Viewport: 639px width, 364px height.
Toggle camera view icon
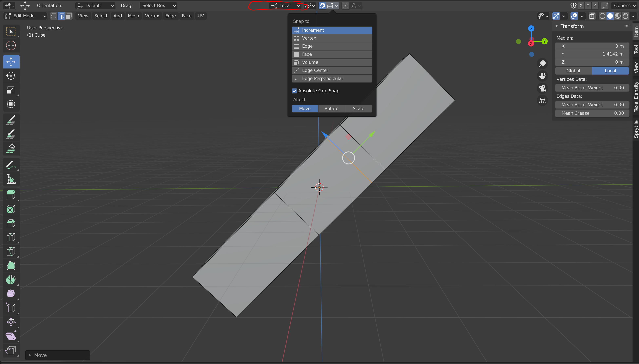tap(542, 88)
